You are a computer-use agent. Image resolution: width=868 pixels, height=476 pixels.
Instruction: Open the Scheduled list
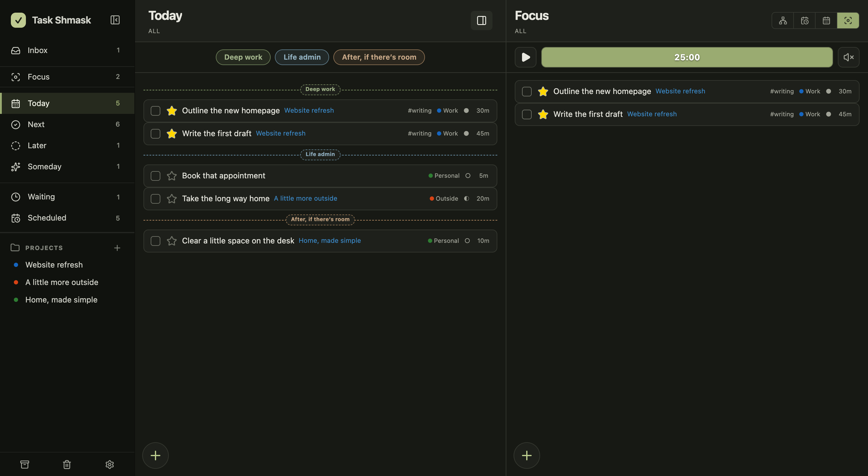coord(68,218)
